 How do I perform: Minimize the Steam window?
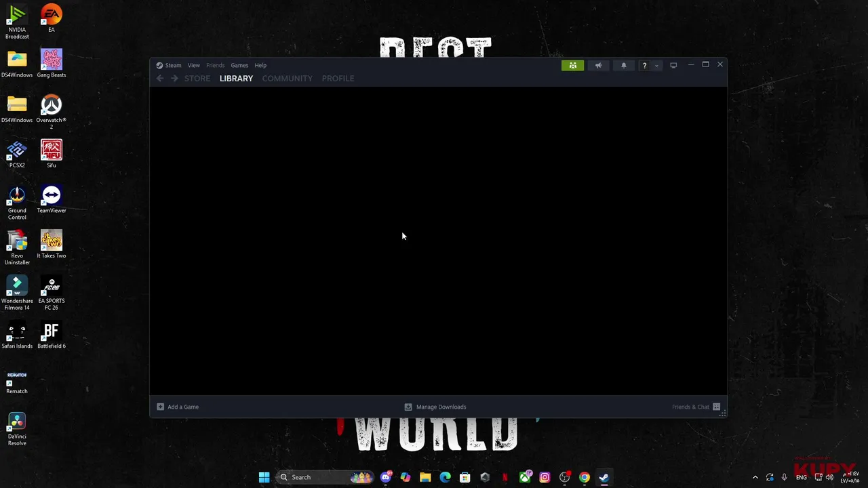691,65
